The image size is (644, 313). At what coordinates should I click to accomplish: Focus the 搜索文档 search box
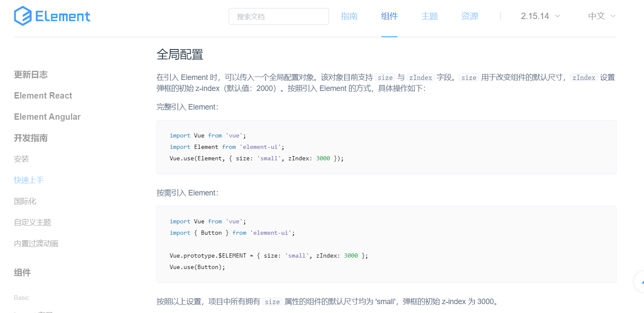click(x=279, y=16)
